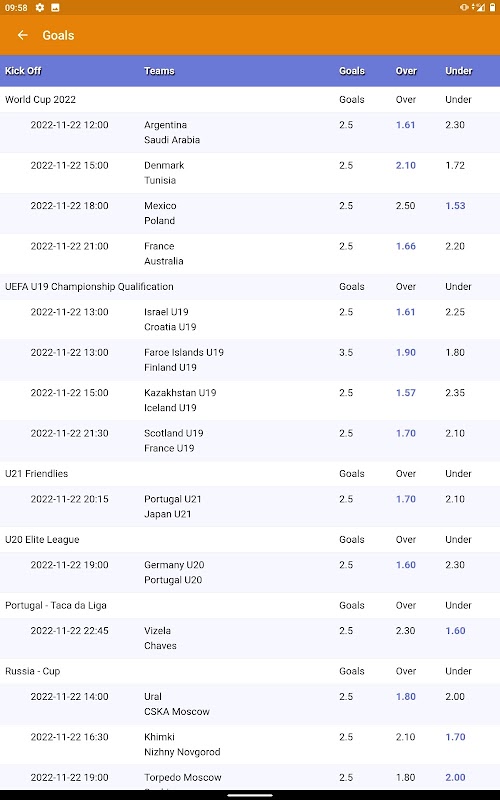
Task: Tap Over odds 1.80 for Ural CSKA Moscow
Action: [406, 696]
